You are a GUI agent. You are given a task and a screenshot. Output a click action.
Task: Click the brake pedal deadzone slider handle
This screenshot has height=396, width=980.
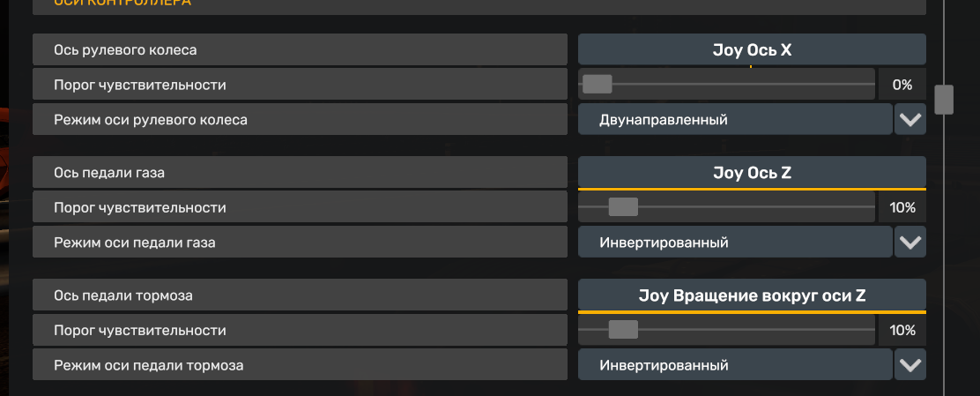coord(623,330)
